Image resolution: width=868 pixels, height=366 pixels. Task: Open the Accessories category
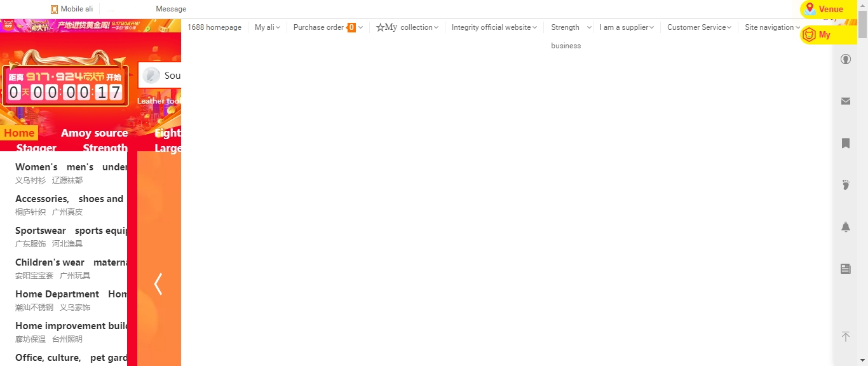pyautogui.click(x=42, y=199)
